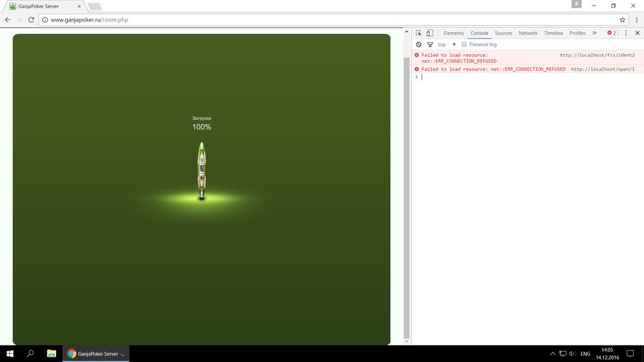Go back to the previous page
Screen dimensions: 644x362
8,19
